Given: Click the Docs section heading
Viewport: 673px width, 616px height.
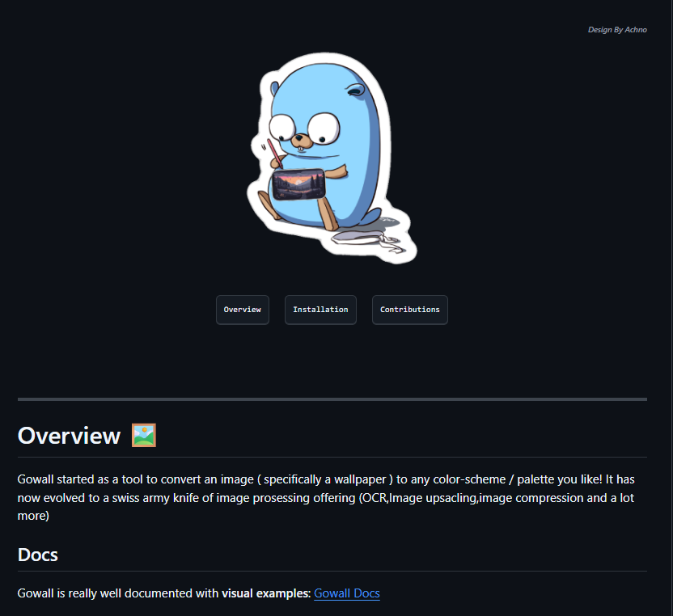Looking at the screenshot, I should [37, 555].
